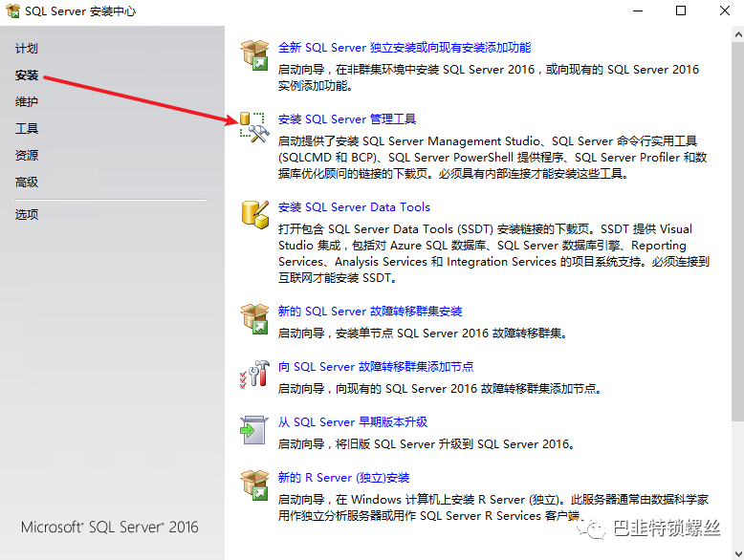Select the 维护 page in sidebar
This screenshot has height=560, width=744.
[27, 101]
